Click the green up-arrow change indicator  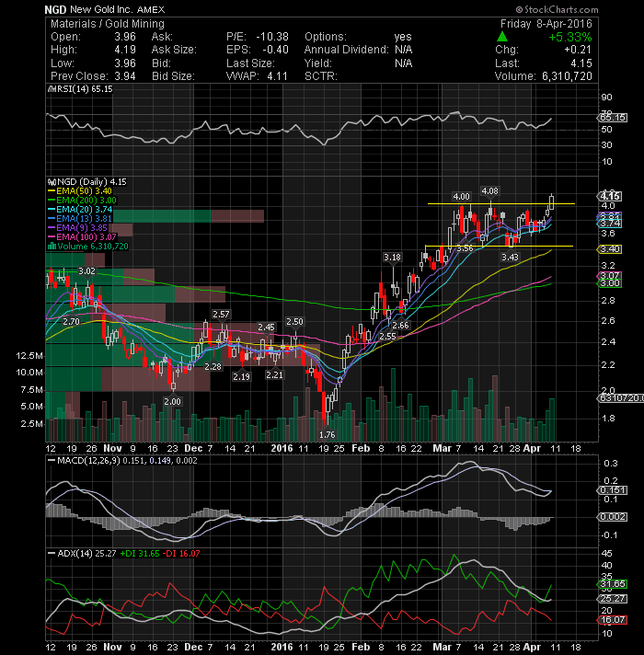pyautogui.click(x=502, y=37)
